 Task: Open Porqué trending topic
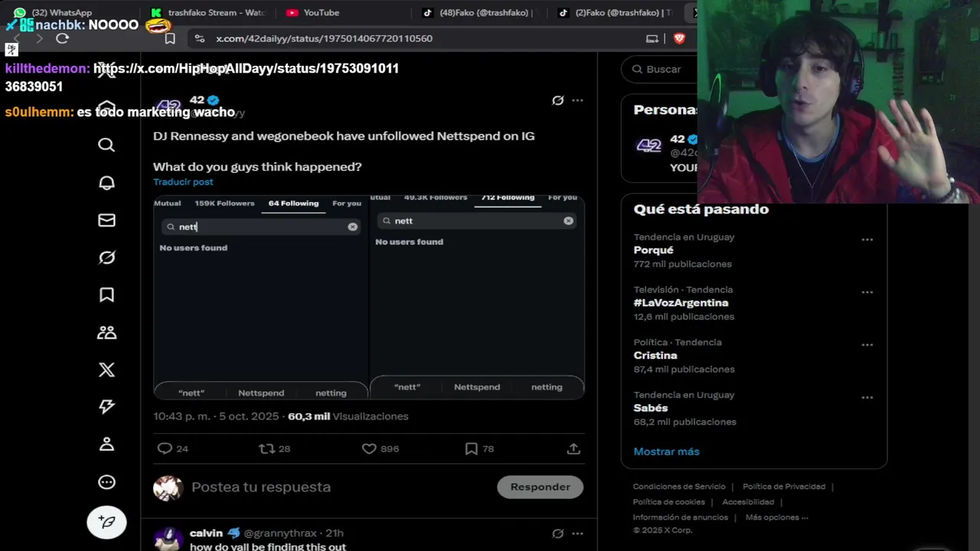[x=654, y=250]
